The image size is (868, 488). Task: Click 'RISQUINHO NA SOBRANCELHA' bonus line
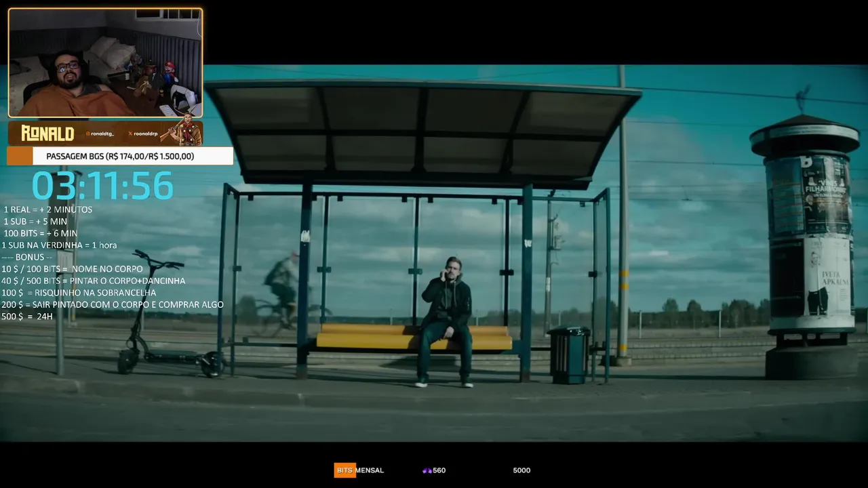[x=79, y=293]
